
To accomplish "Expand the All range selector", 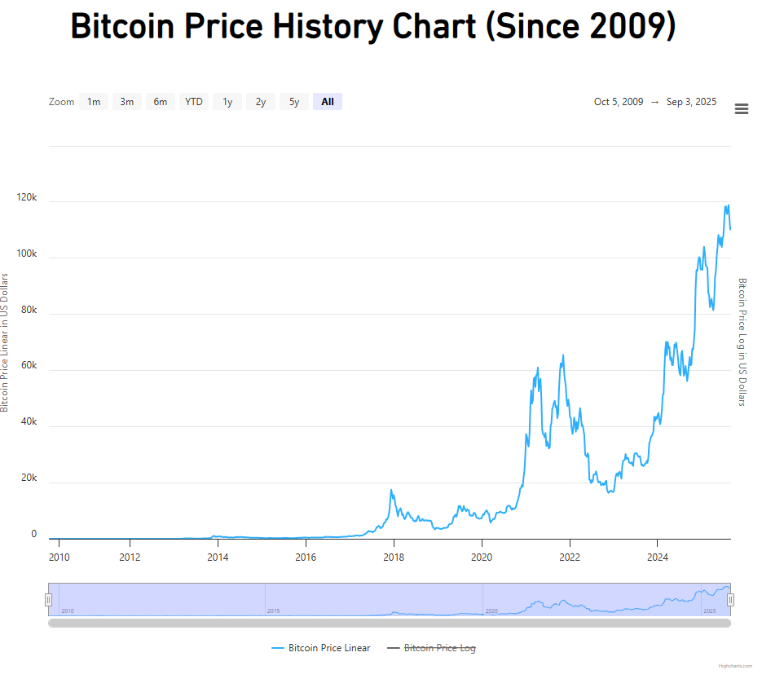I will click(327, 101).
